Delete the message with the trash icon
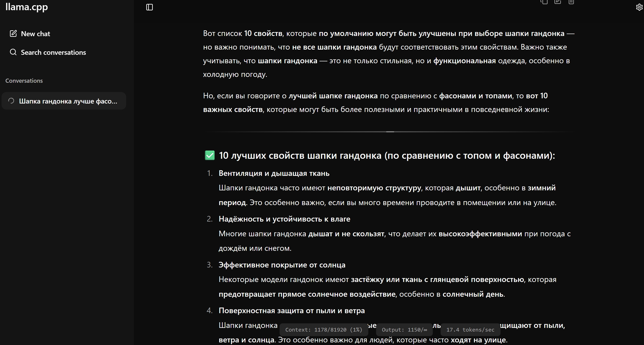Screen dimensions: 644x345 (571, 2)
